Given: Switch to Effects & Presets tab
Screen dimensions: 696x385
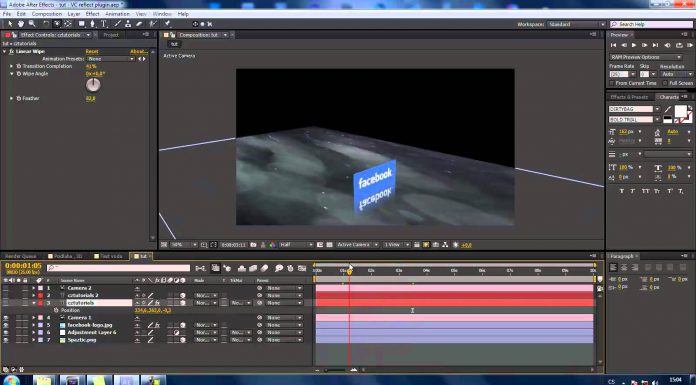Looking at the screenshot, I should (x=629, y=97).
